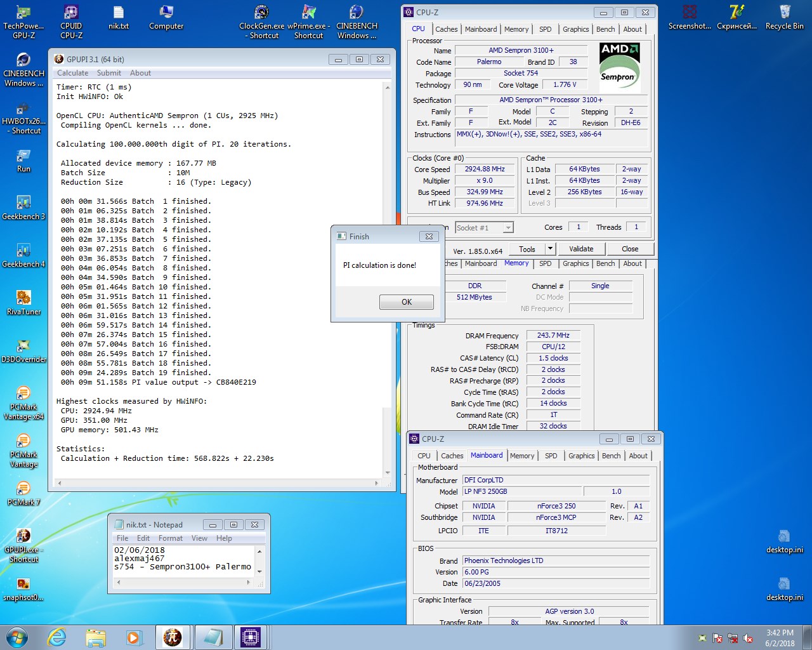Open D3DOverrider icon

click(23, 350)
